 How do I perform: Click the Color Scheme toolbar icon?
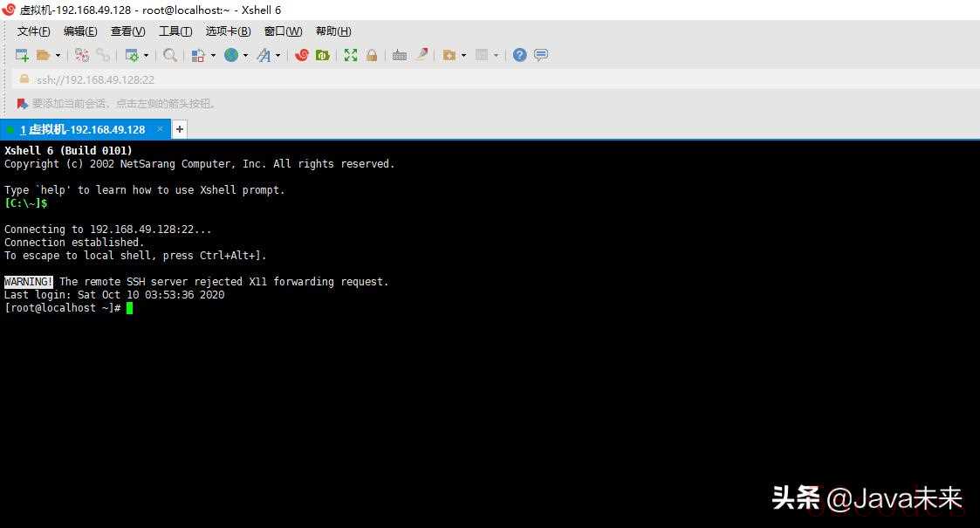(x=198, y=55)
